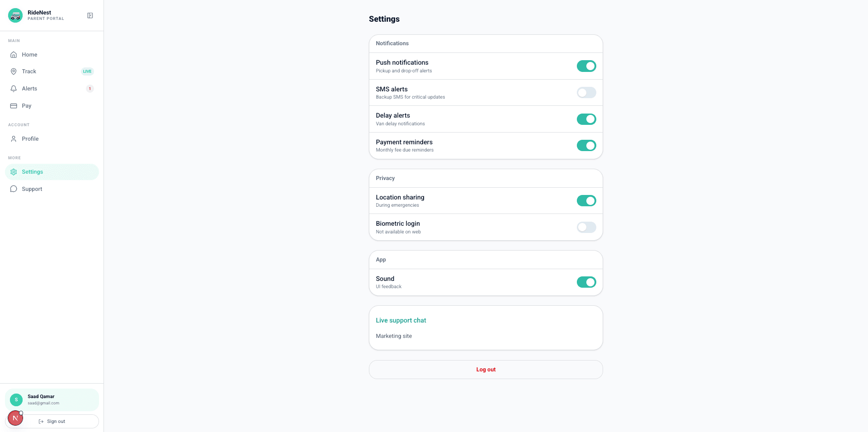Click the Alerts bell icon
868x432 pixels.
tap(14, 89)
